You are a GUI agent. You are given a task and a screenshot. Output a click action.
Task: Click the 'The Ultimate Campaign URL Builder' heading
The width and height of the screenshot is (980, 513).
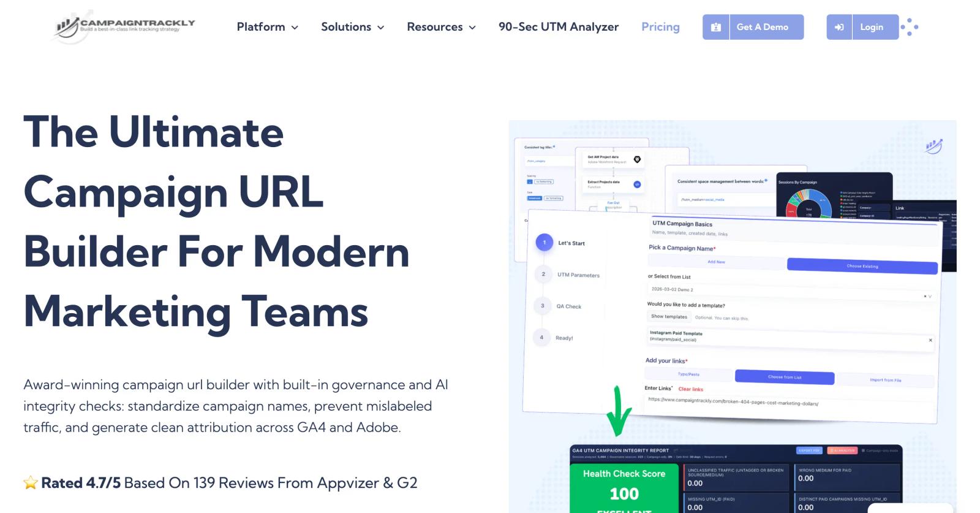coord(216,222)
